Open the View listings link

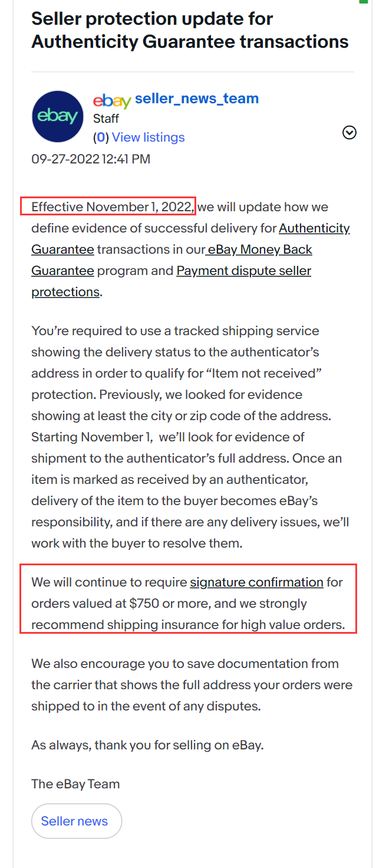(x=149, y=137)
